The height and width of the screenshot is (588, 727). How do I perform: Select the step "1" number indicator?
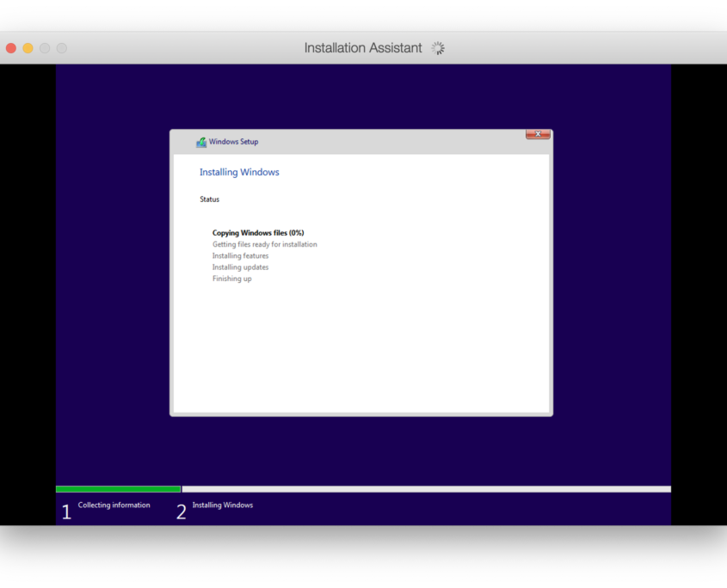coord(66,511)
